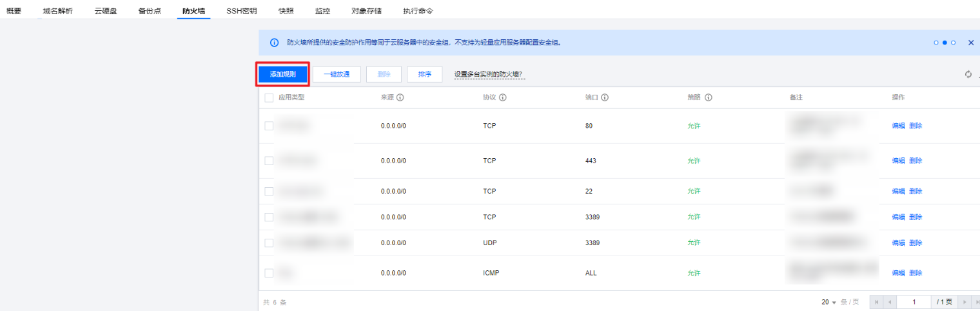Image resolution: width=980 pixels, height=311 pixels.
Task: Click the 应用类型 column header
Action: (x=291, y=97)
